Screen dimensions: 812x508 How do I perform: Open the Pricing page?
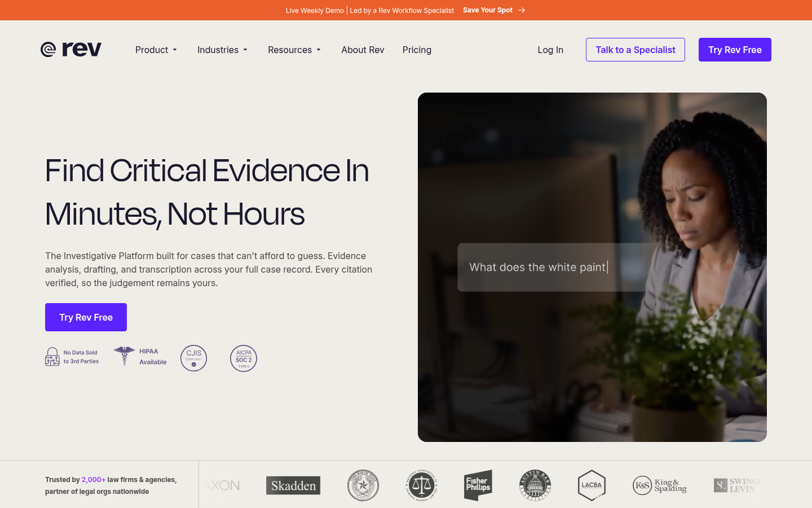pos(417,50)
